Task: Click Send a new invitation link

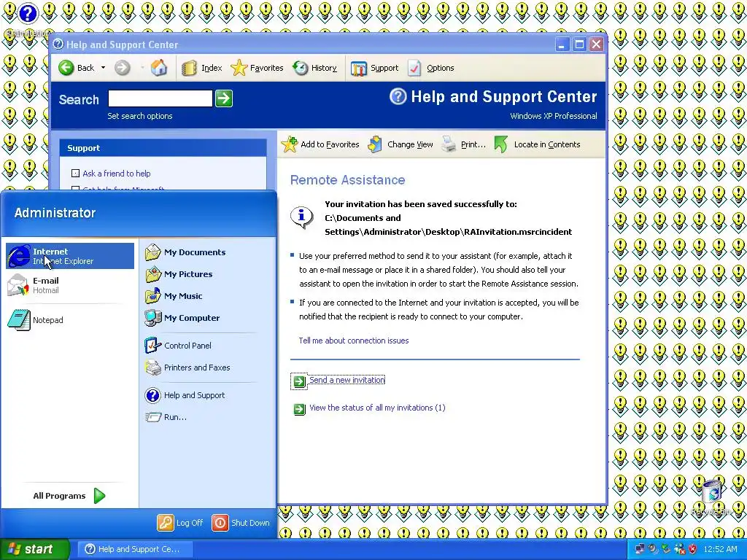Action: 347,380
